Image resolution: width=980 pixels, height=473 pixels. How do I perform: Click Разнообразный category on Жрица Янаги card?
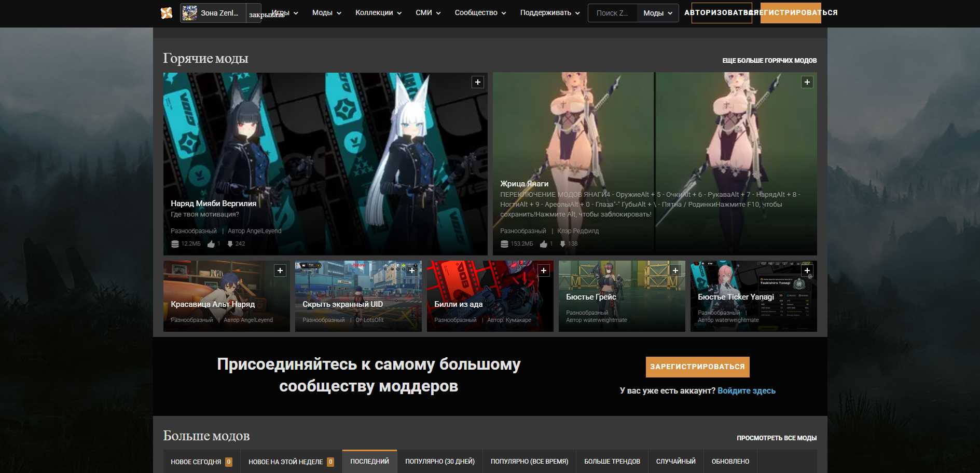523,231
